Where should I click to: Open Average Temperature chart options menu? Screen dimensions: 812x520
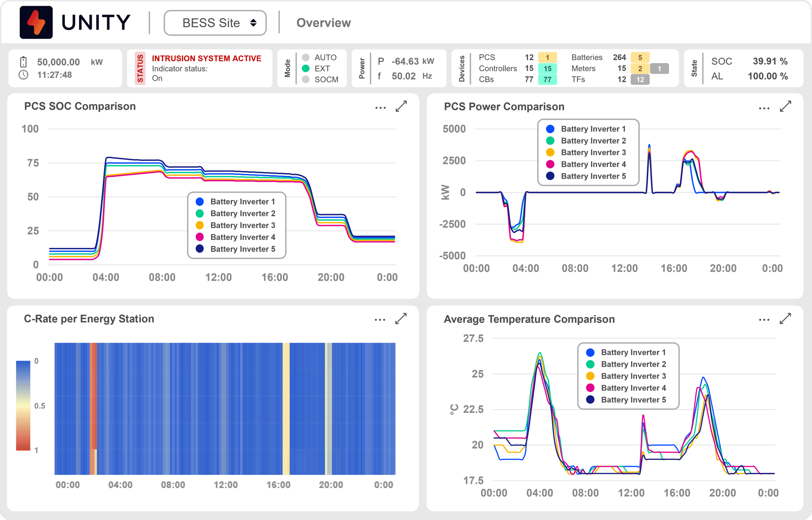point(764,320)
